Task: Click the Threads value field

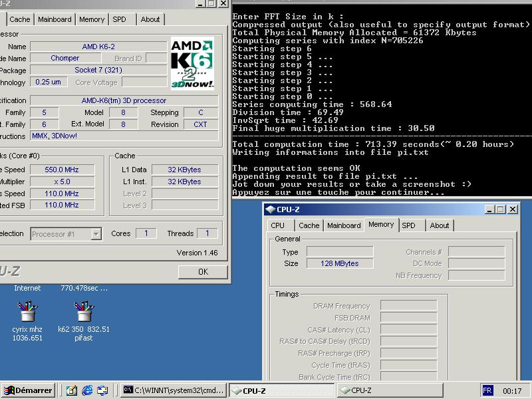Action: click(207, 233)
